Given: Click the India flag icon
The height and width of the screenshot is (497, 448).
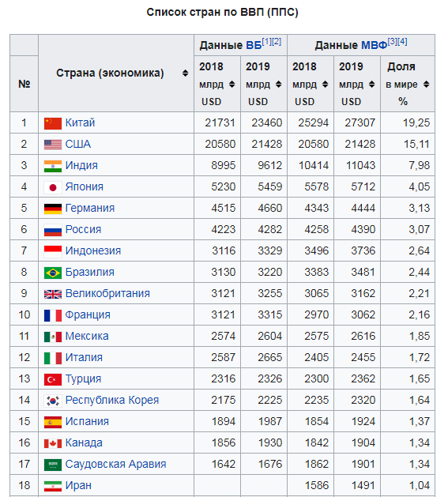Looking at the screenshot, I should click(x=53, y=166).
